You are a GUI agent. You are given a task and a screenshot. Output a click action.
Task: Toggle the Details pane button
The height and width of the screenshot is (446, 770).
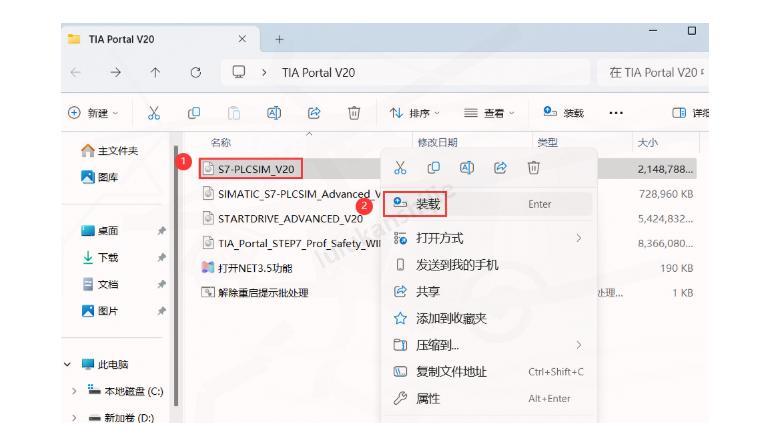coord(690,113)
